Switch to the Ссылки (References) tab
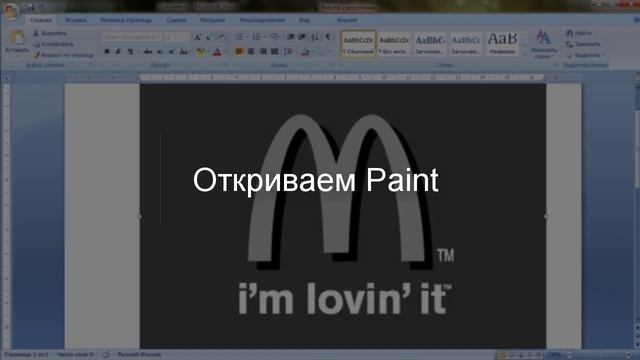 [x=176, y=20]
